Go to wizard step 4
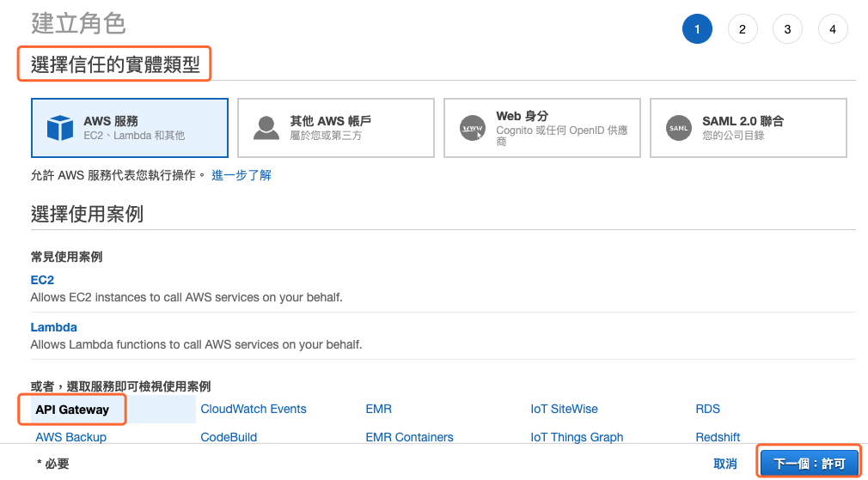The image size is (868, 480). coord(833,28)
